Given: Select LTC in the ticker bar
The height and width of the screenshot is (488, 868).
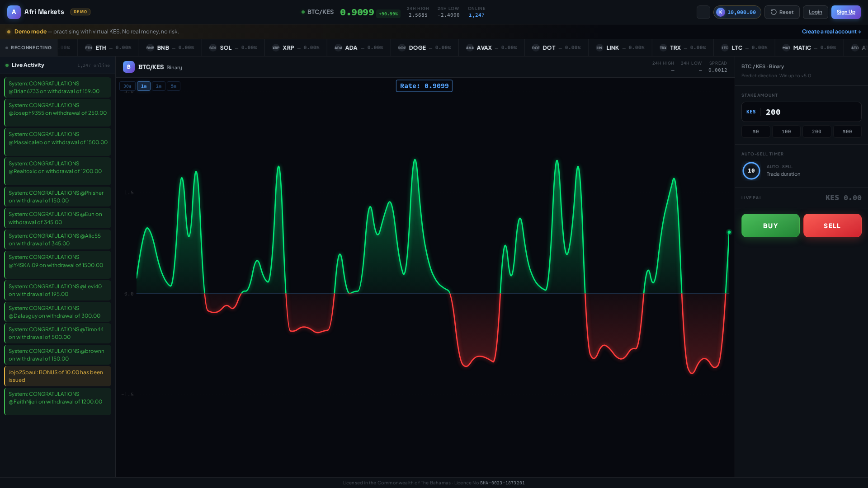Looking at the screenshot, I should pos(744,48).
